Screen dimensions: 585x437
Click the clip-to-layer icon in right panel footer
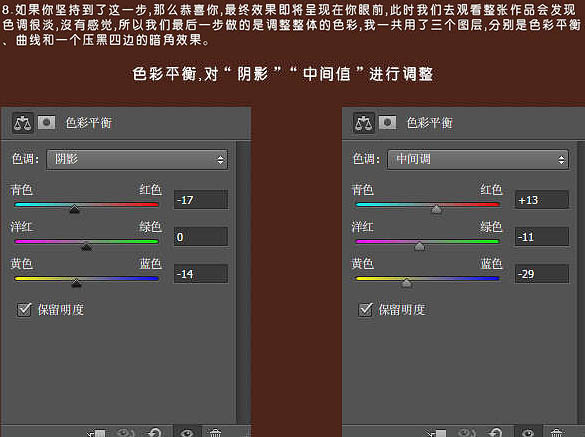(437, 433)
